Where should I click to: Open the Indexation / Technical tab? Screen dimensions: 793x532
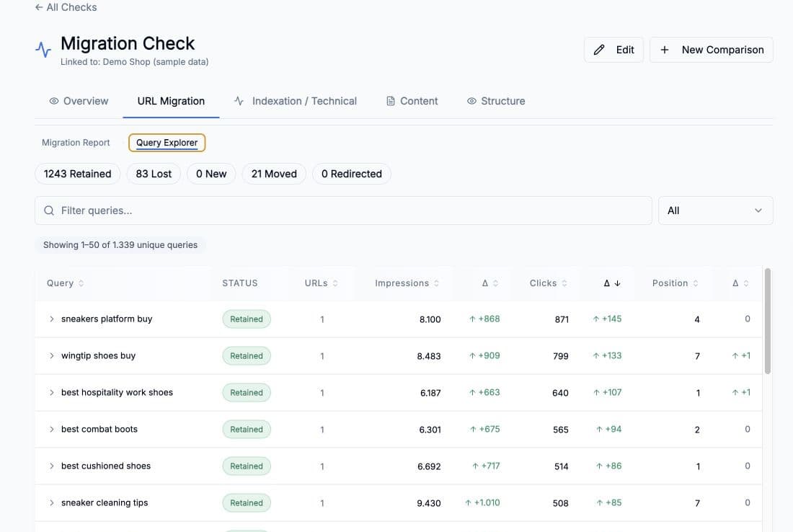(296, 101)
